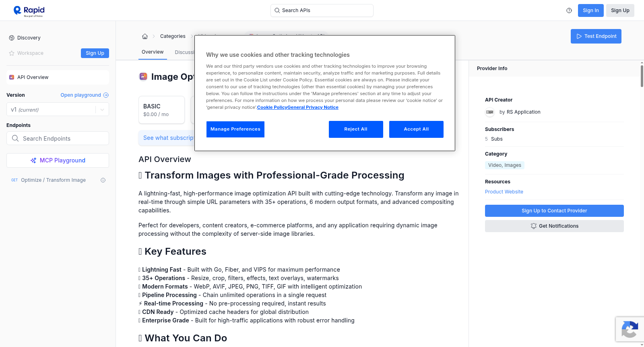Go to Categories breadcrumb

click(173, 36)
